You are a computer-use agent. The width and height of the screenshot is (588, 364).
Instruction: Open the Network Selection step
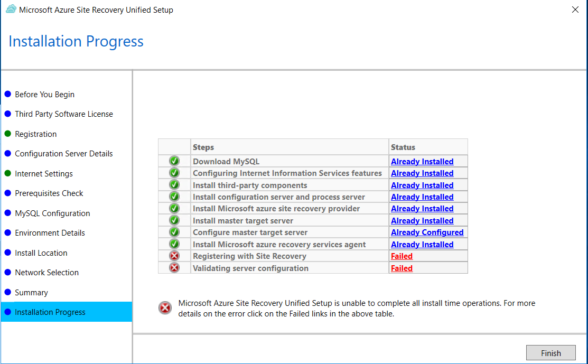pyautogui.click(x=47, y=273)
